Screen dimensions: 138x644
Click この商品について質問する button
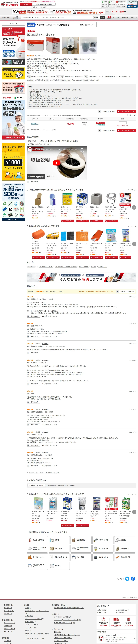36,485
